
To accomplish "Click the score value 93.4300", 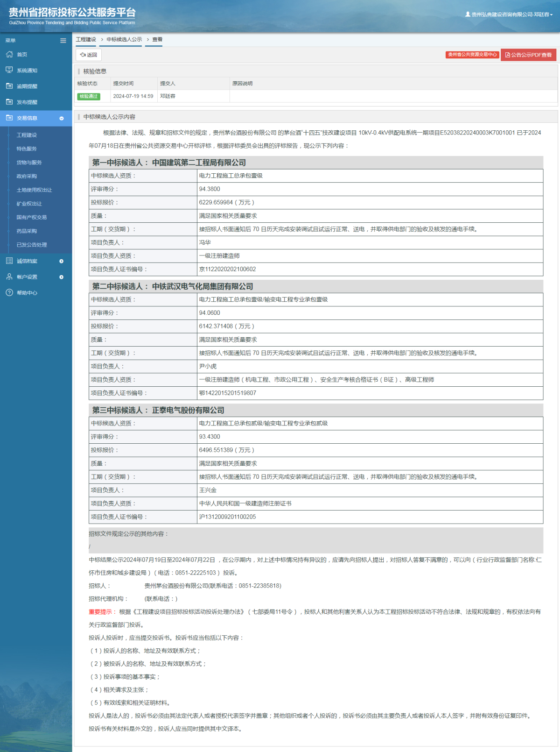I will point(210,437).
